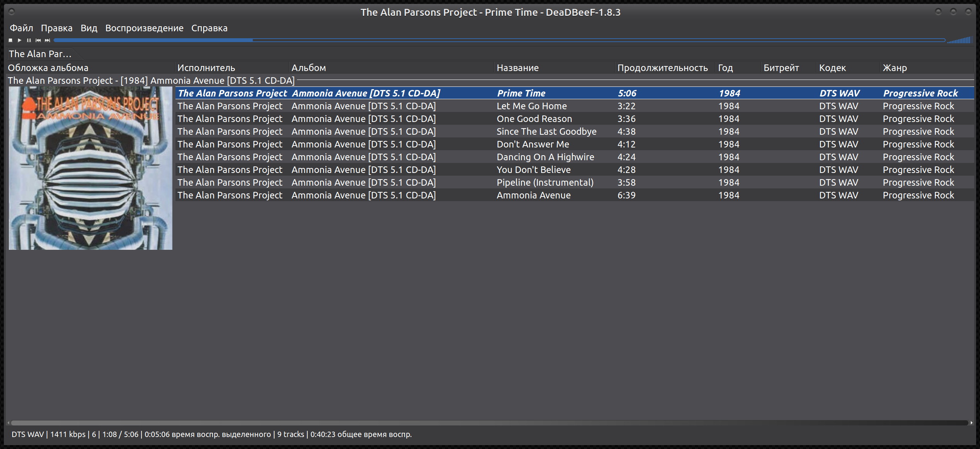Sort by the Альбом column header
This screenshot has height=449, width=980.
click(391, 68)
